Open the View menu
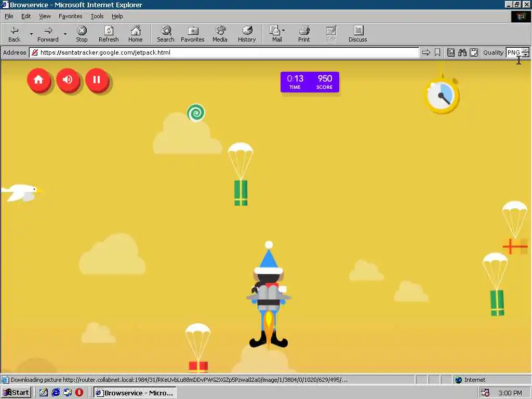Screen dimensions: 532x399 tap(45, 16)
